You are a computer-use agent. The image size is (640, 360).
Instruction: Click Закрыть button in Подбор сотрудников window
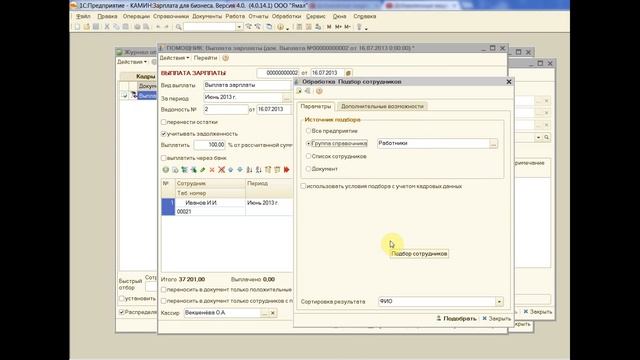(x=496, y=318)
